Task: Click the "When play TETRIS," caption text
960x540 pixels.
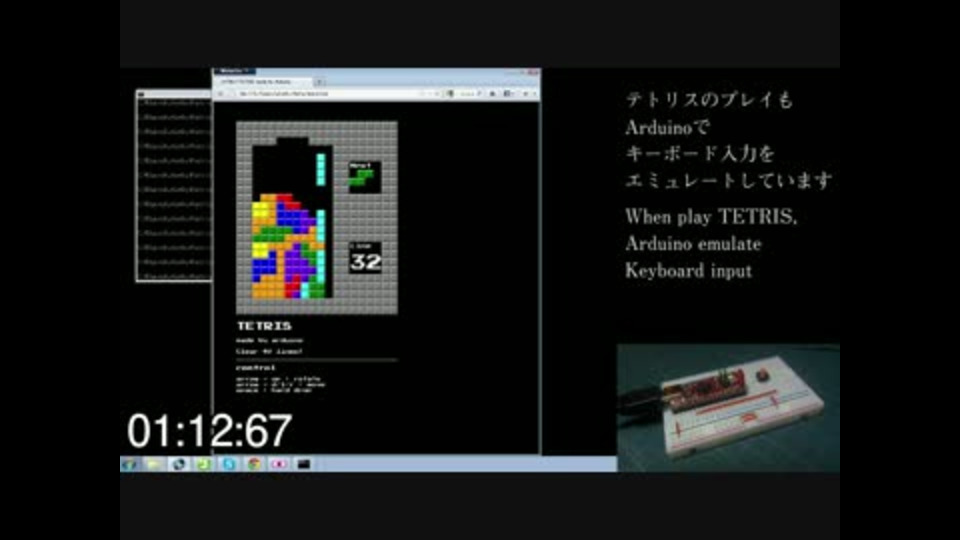Action: [711, 217]
